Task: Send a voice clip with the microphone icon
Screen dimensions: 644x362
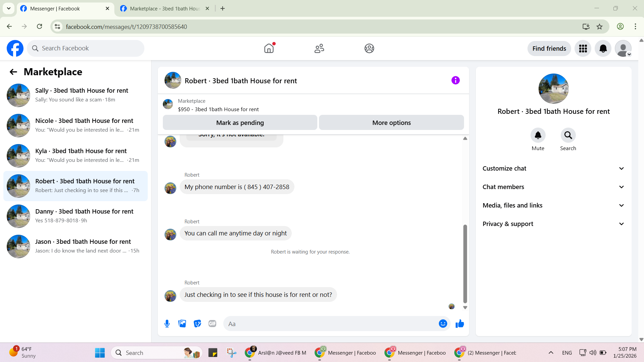Action: [x=167, y=324]
